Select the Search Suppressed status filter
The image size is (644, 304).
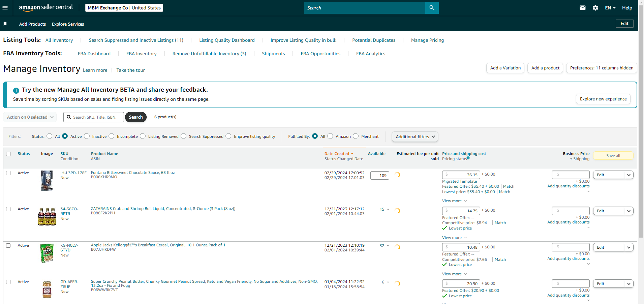184,136
